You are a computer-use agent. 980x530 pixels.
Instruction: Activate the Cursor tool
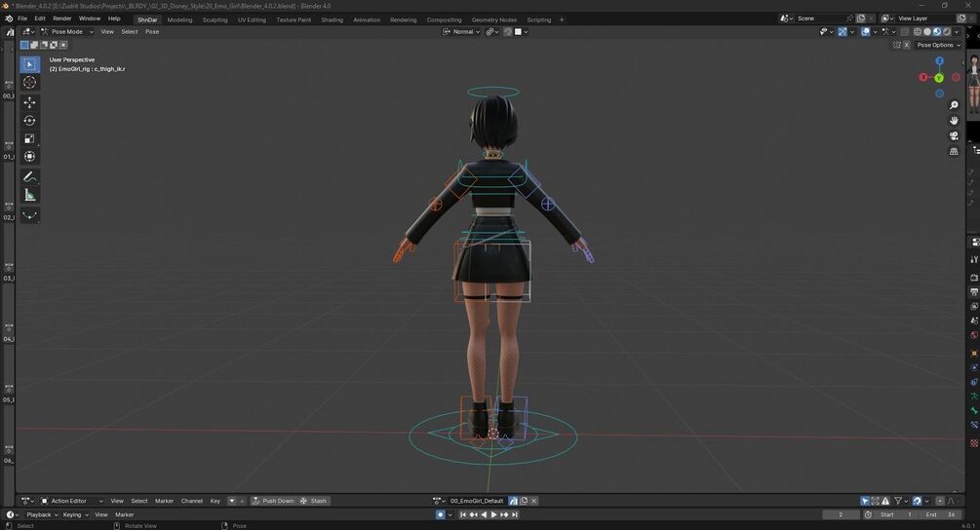(29, 83)
